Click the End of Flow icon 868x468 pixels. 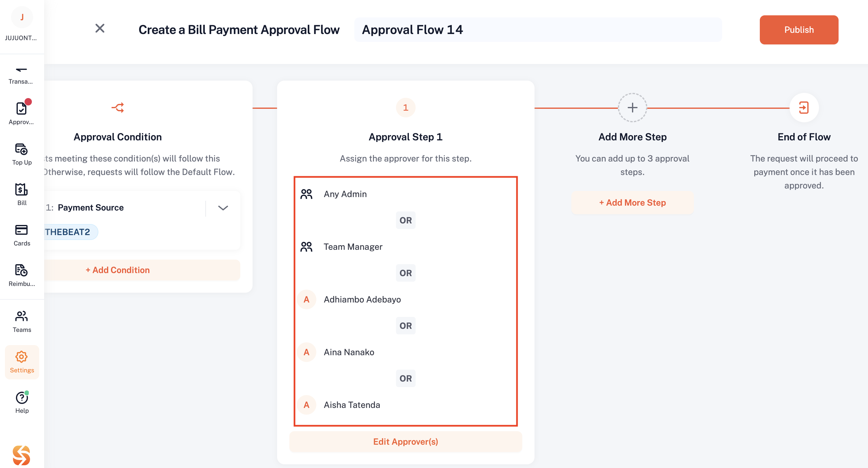pos(804,108)
